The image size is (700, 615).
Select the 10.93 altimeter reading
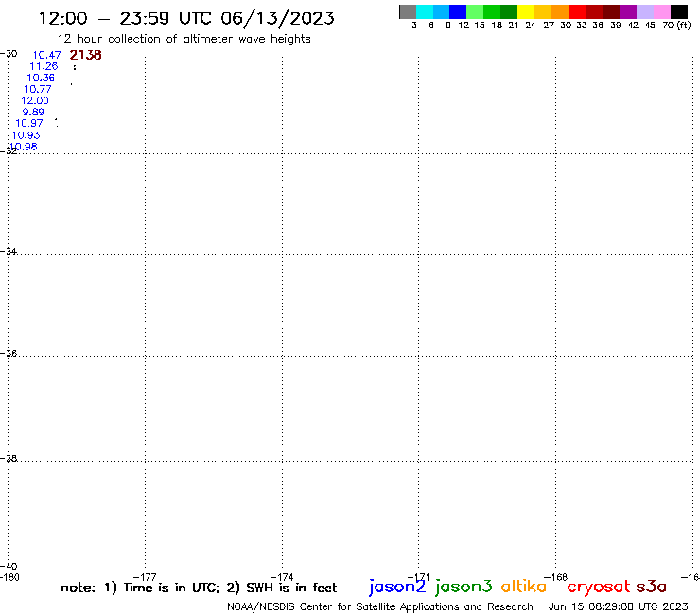pyautogui.click(x=26, y=135)
